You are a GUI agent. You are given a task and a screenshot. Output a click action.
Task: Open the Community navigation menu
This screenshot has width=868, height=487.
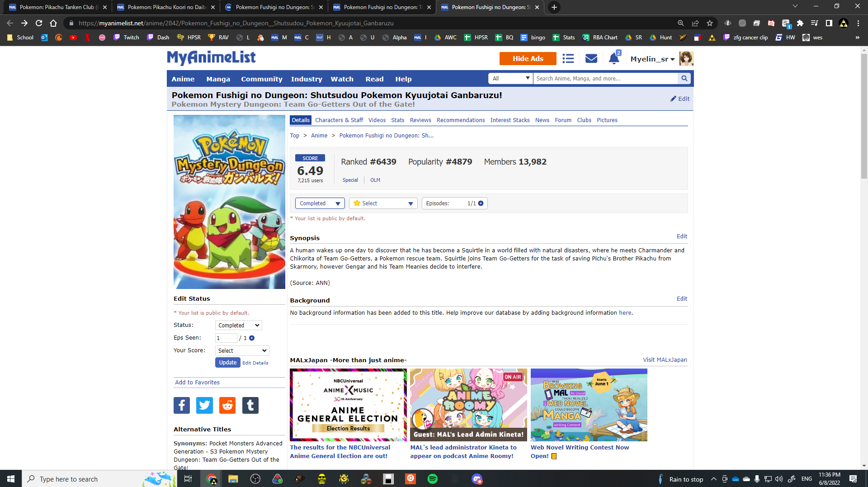(x=262, y=79)
